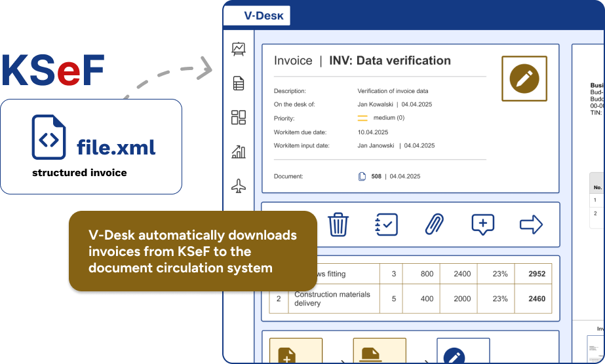Open the presentation chart sidebar icon

pyautogui.click(x=239, y=49)
